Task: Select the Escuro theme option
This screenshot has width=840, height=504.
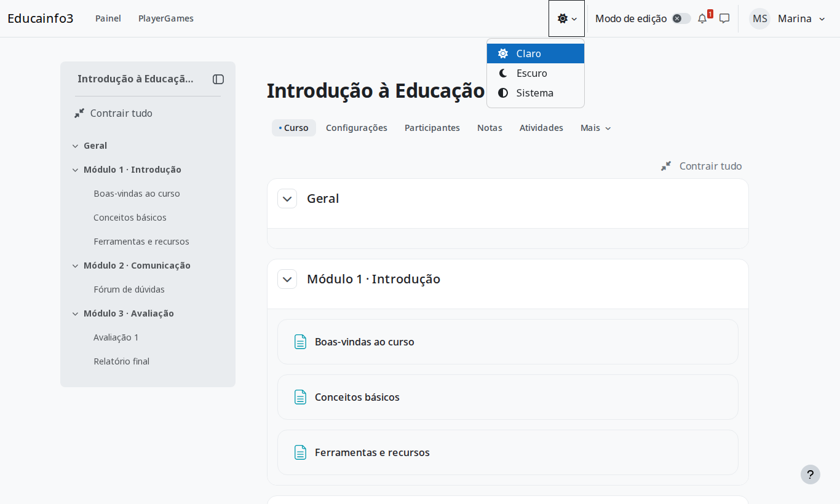Action: click(x=536, y=73)
